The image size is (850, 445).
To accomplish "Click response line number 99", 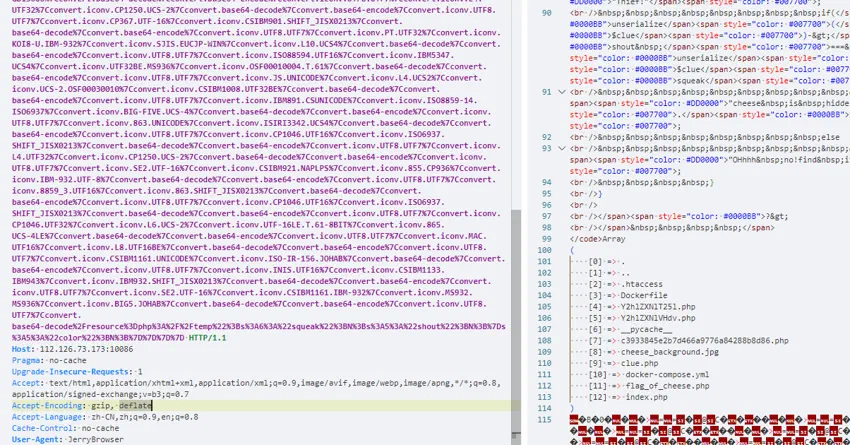I will (546, 239).
